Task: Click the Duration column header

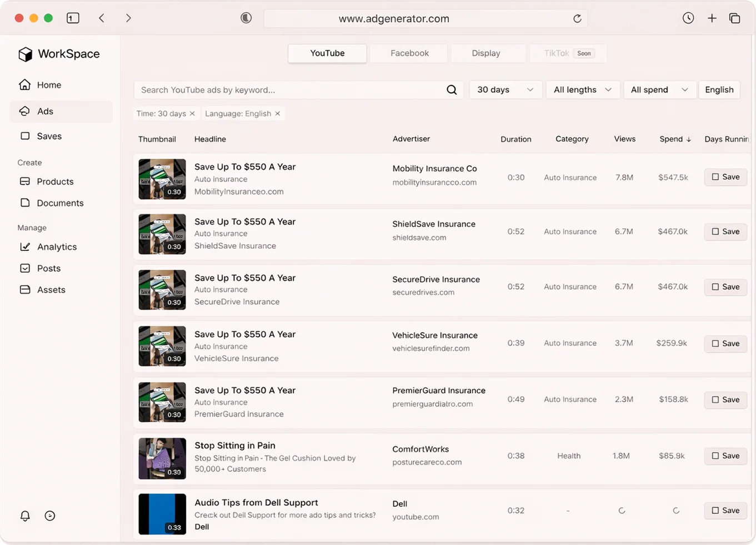Action: [516, 139]
